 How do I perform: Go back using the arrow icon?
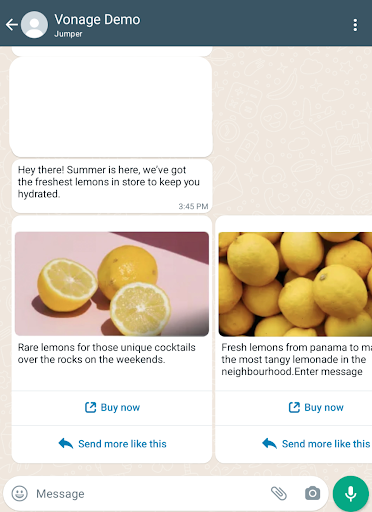12,25
